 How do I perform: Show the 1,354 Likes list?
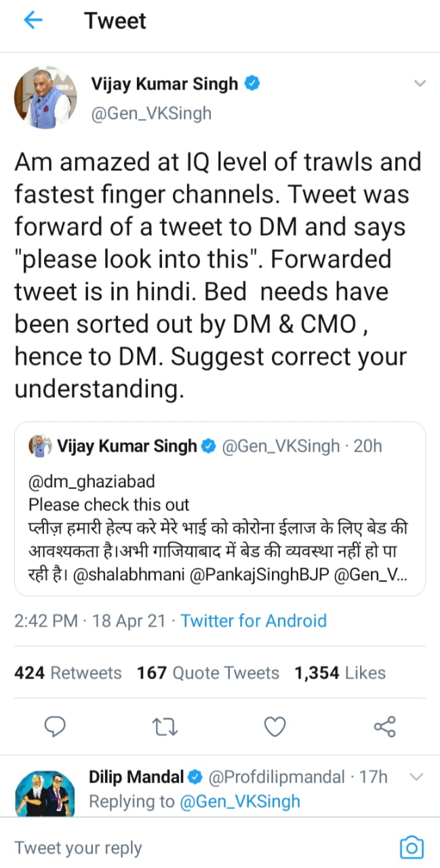[340, 673]
